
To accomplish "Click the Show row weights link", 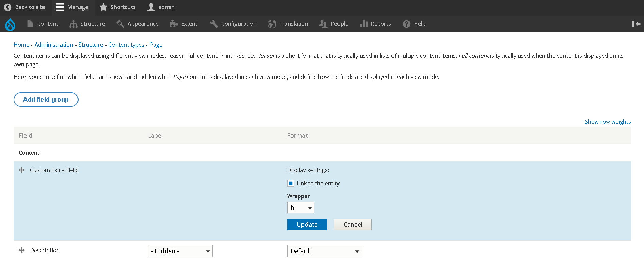I will coord(608,122).
